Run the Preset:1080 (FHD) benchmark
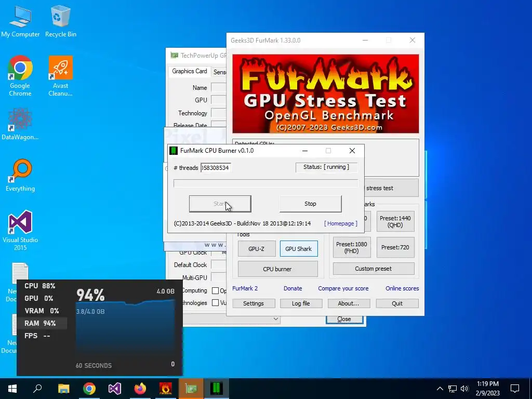Image resolution: width=532 pixels, height=399 pixels. [x=352, y=248]
